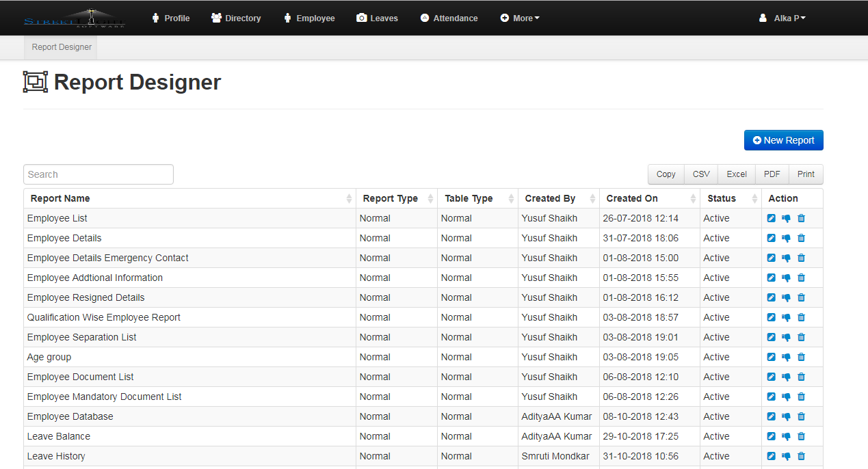The height and width of the screenshot is (469, 868).
Task: Edit the Leave Balance report
Action: pyautogui.click(x=772, y=437)
